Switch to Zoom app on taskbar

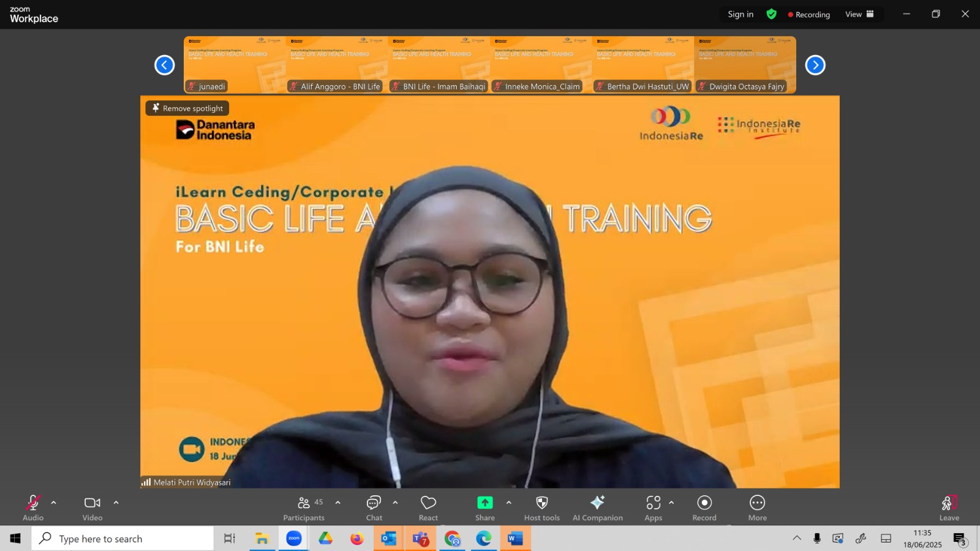point(294,539)
